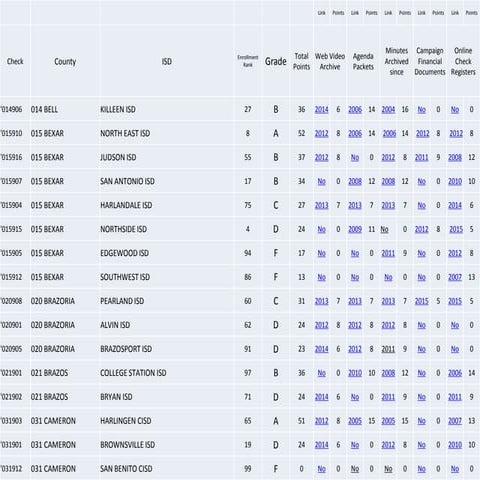The width and height of the screenshot is (480, 480).
Task: Open Harlandale ISD 2014 check registers link
Action: tap(455, 206)
